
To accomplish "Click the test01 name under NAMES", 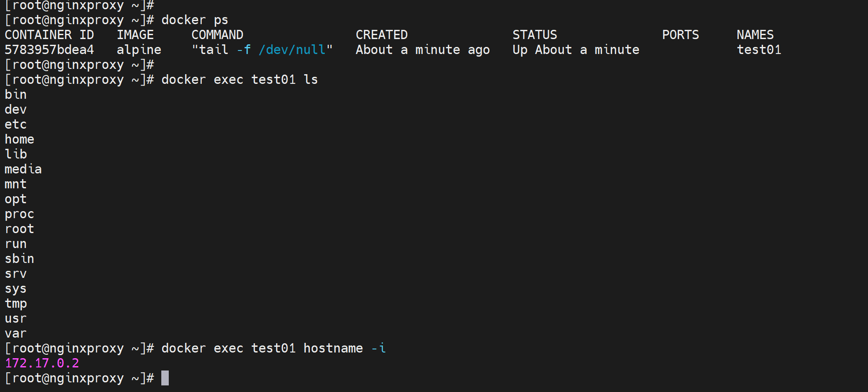I will pos(759,50).
